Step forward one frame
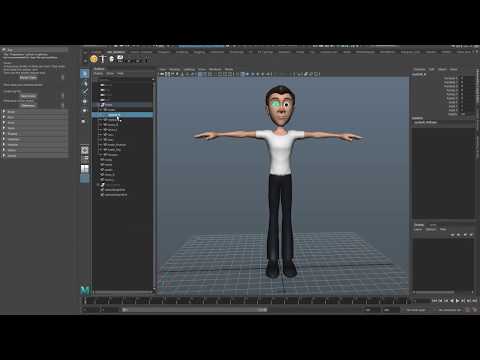The width and height of the screenshot is (480, 360). pyautogui.click(x=463, y=301)
